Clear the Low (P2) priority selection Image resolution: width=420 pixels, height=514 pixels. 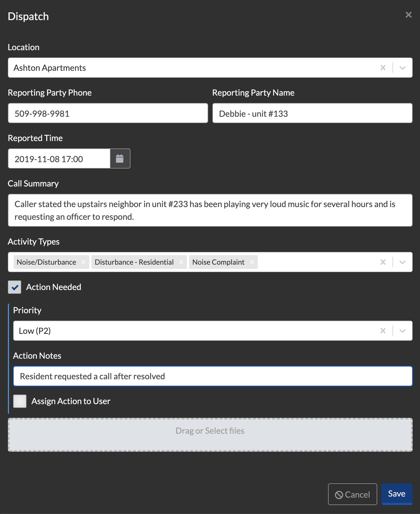383,330
